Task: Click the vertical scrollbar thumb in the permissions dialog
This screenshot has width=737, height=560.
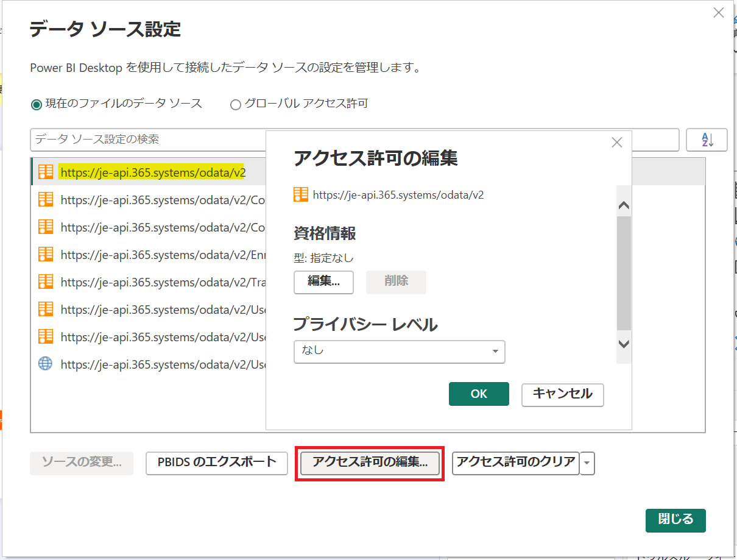Action: pyautogui.click(x=624, y=272)
